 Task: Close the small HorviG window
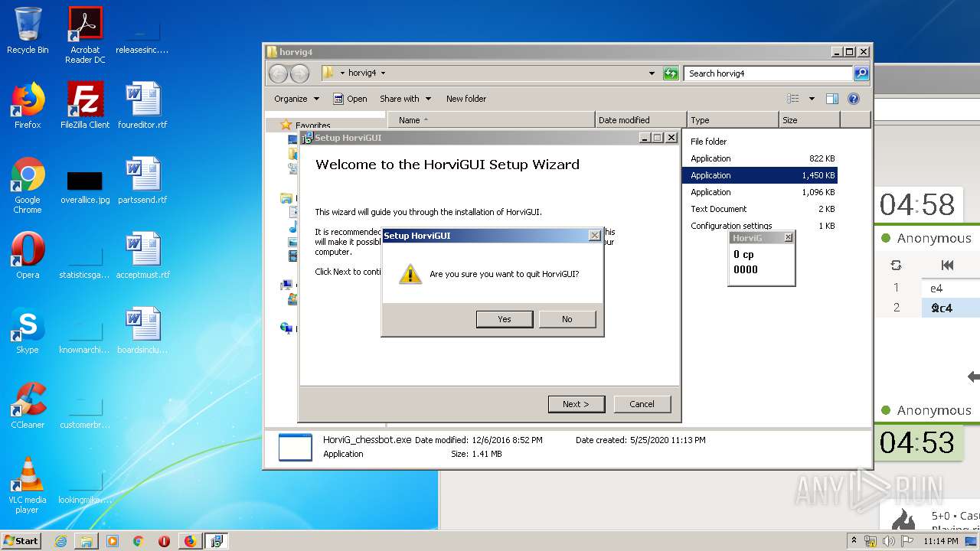(788, 238)
